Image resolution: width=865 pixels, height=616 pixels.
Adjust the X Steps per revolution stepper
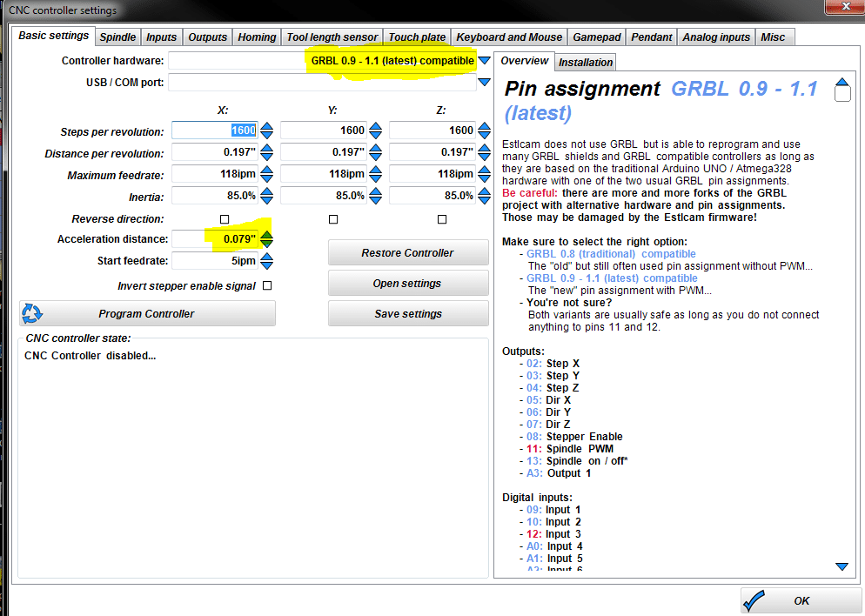(266, 131)
